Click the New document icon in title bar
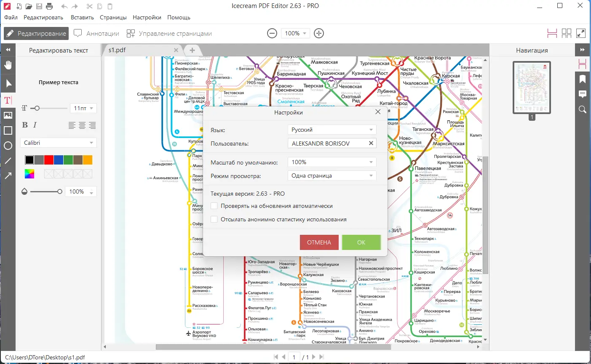 point(19,6)
